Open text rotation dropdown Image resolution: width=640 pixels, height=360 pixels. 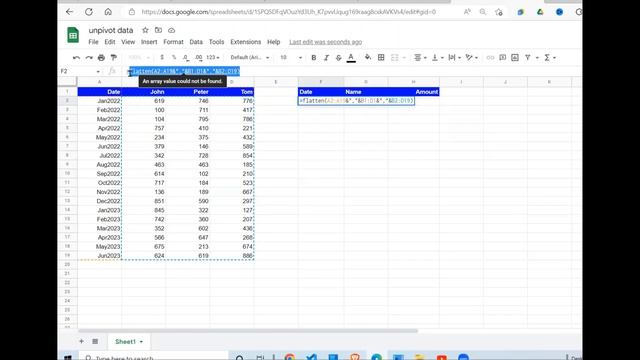pos(471,58)
